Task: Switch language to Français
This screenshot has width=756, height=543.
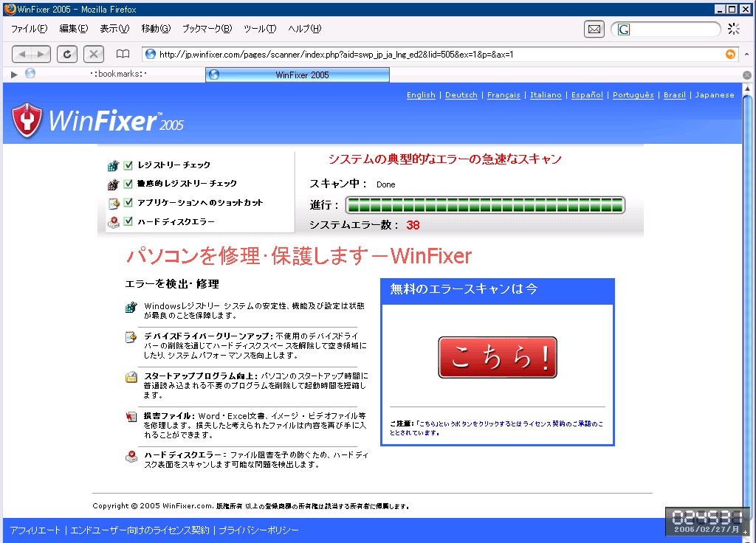Action: click(x=504, y=95)
